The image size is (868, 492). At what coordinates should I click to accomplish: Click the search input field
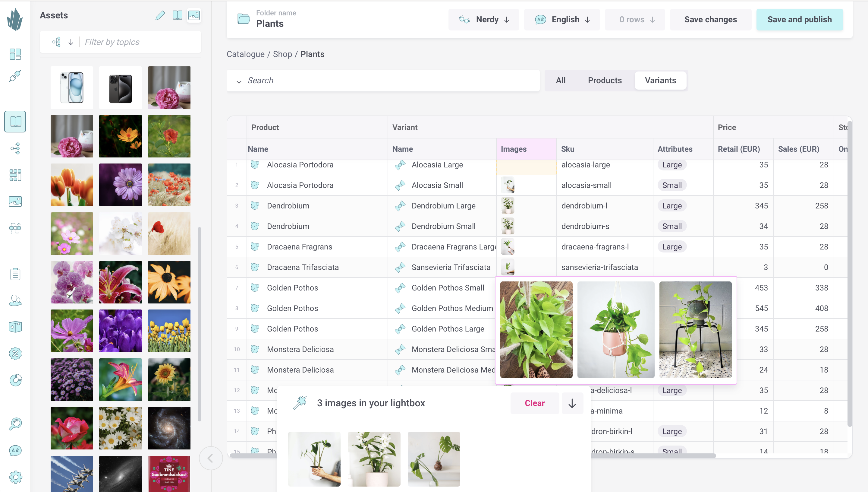[383, 81]
